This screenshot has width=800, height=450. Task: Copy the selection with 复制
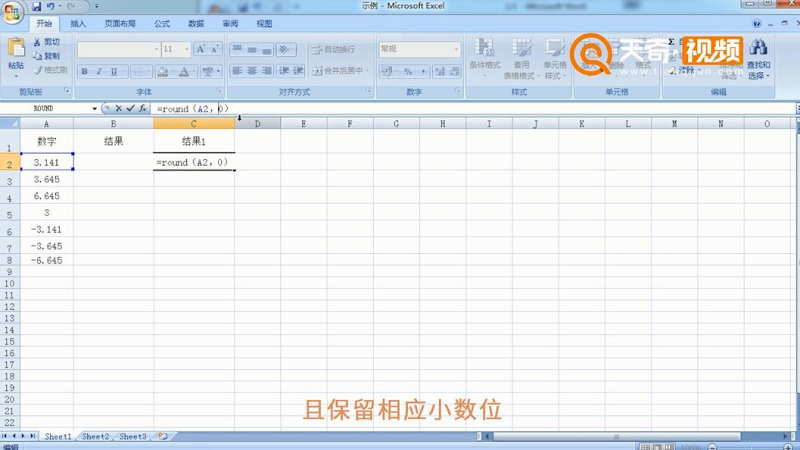tap(46, 56)
